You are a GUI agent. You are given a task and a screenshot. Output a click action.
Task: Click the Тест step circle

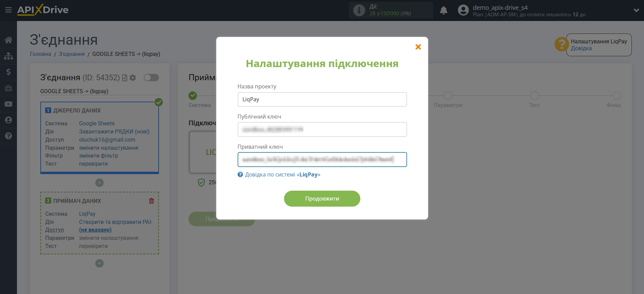pos(535,96)
